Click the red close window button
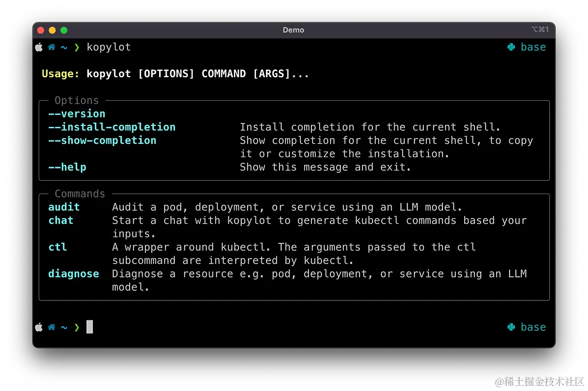This screenshot has height=391, width=588. point(41,30)
